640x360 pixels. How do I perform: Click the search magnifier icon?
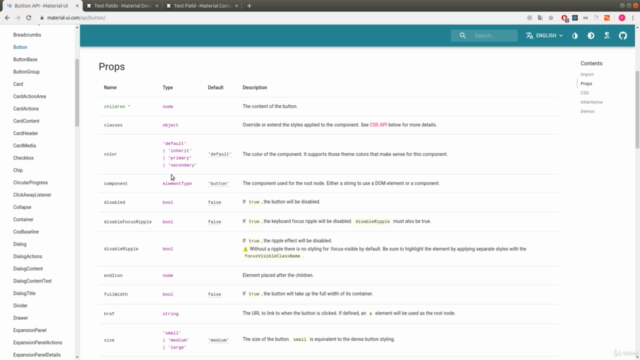pyautogui.click(x=462, y=36)
